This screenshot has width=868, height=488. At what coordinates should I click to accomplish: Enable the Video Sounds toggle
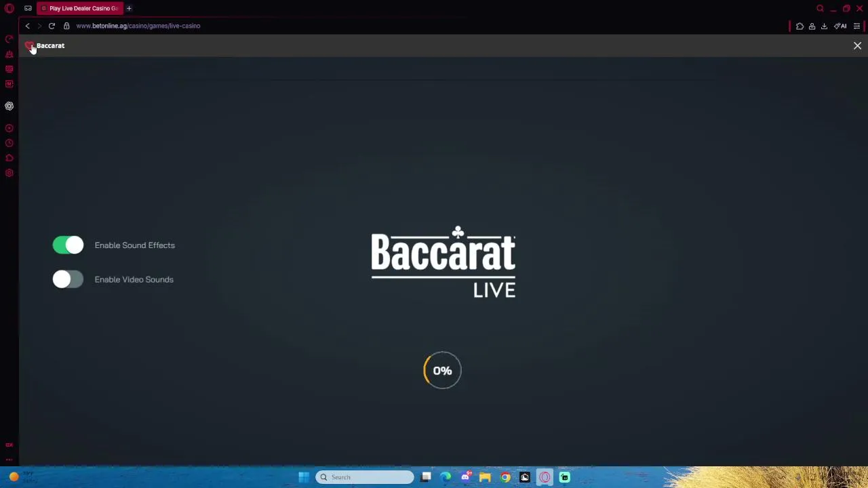coord(68,279)
